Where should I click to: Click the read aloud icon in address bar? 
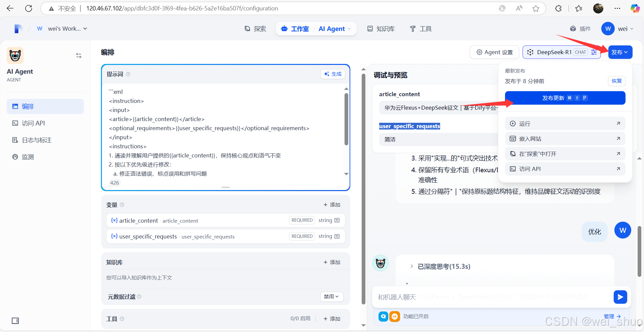click(519, 8)
